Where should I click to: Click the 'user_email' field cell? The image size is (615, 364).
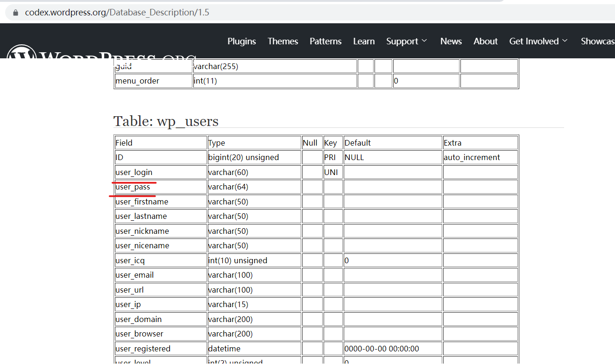[x=161, y=275]
